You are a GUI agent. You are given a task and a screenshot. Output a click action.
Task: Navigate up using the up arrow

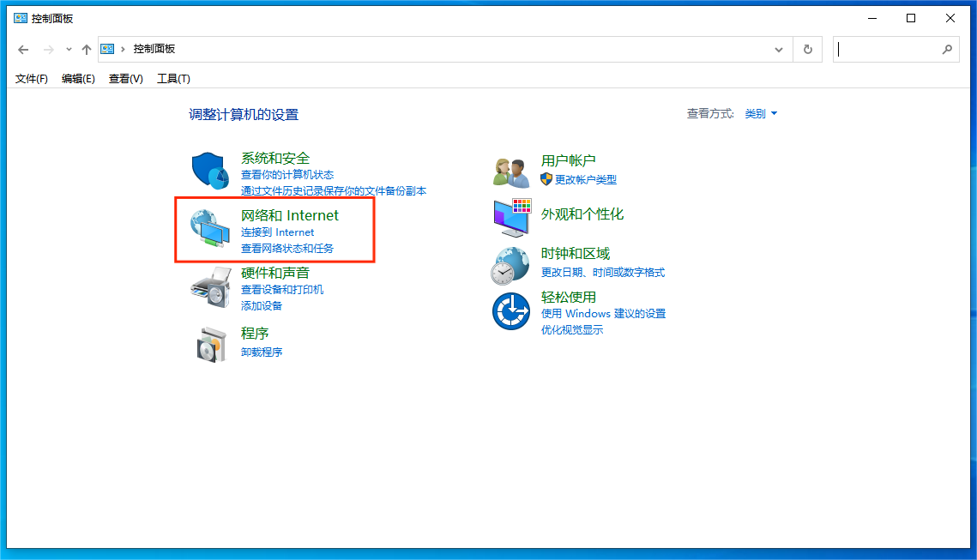coord(86,49)
